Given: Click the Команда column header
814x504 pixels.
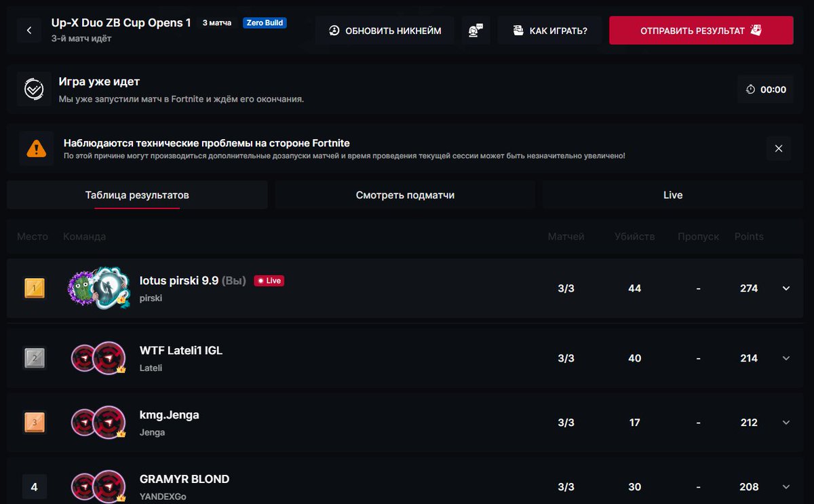Looking at the screenshot, I should pyautogui.click(x=84, y=237).
